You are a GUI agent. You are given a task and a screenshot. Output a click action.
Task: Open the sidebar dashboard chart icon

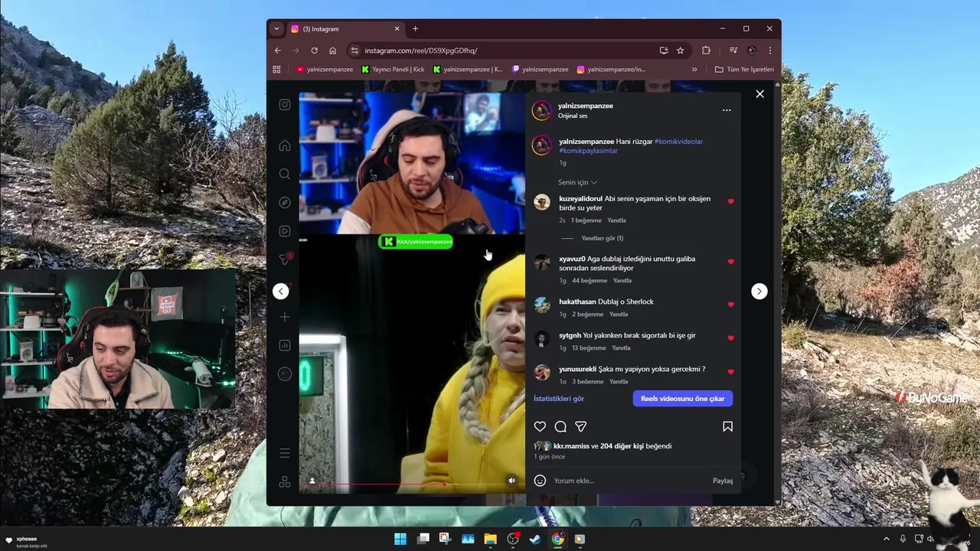coord(285,345)
